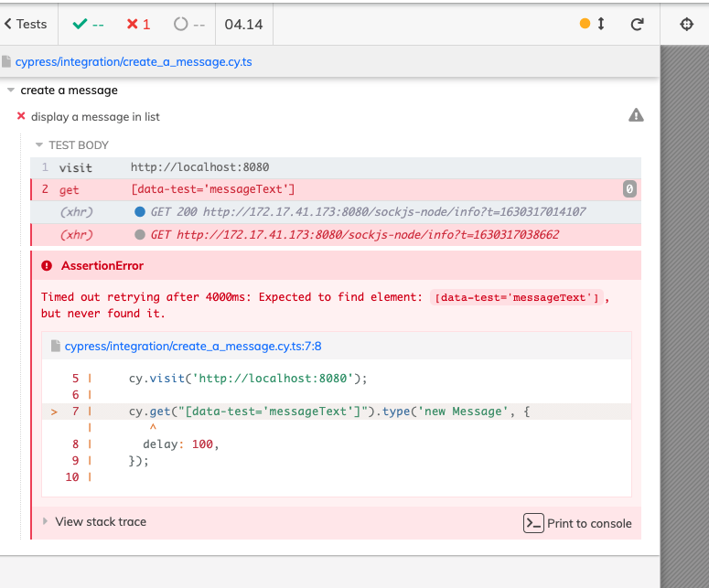Select the visit http://localhost:8080 command

coord(336,167)
